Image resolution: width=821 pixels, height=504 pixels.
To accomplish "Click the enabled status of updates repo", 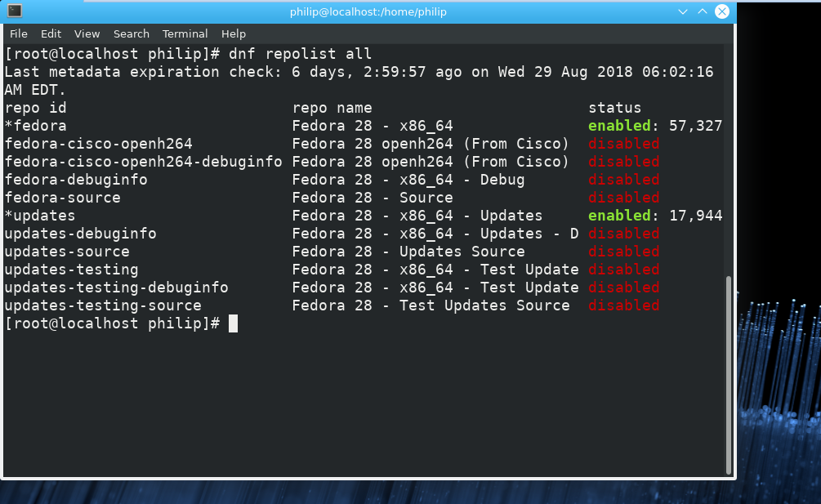I will click(619, 216).
